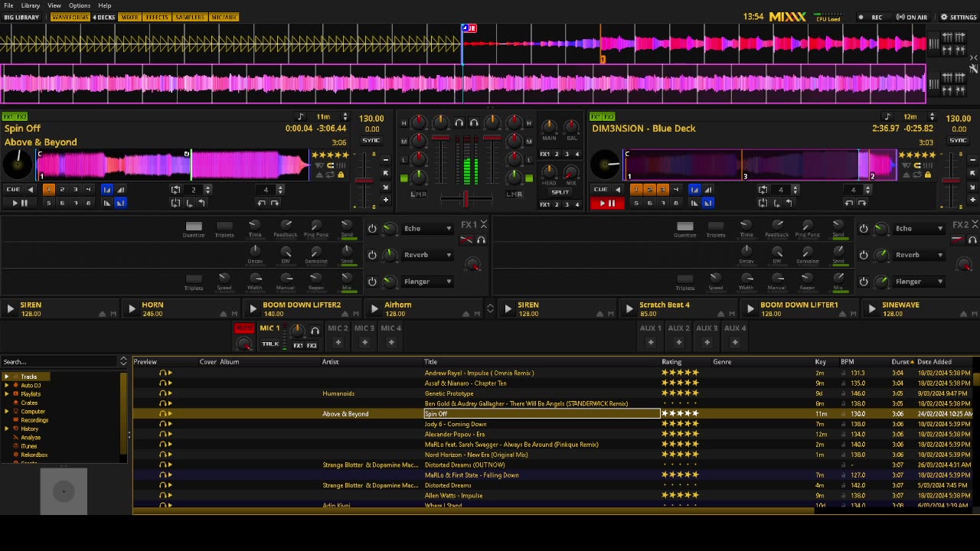Screen dimensions: 980x551
Task: Add MIC 2 input with plus icon
Action: [338, 342]
